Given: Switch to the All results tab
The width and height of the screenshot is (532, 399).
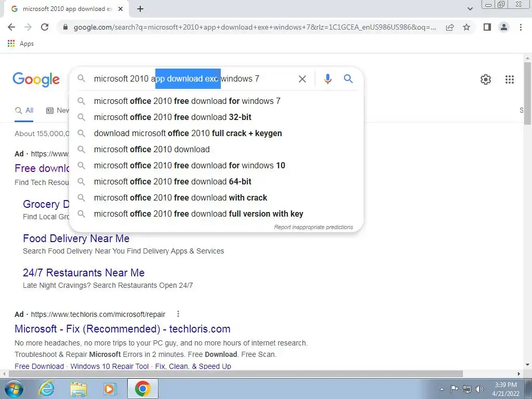Looking at the screenshot, I should click(x=24, y=111).
